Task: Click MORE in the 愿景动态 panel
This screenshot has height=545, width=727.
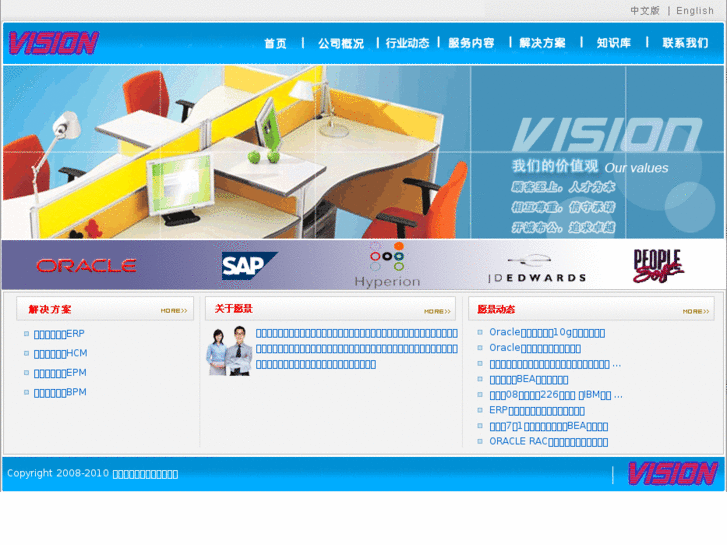Action: (x=696, y=311)
